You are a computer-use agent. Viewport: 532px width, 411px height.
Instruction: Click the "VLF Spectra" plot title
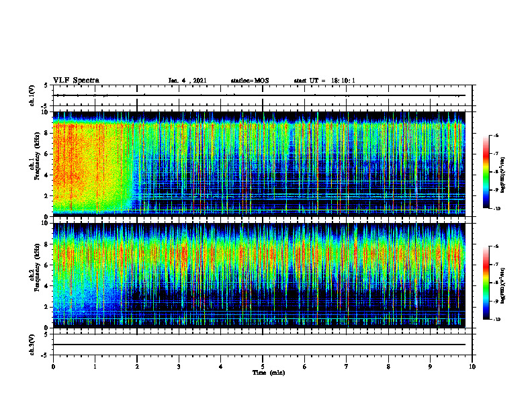[x=76, y=81]
